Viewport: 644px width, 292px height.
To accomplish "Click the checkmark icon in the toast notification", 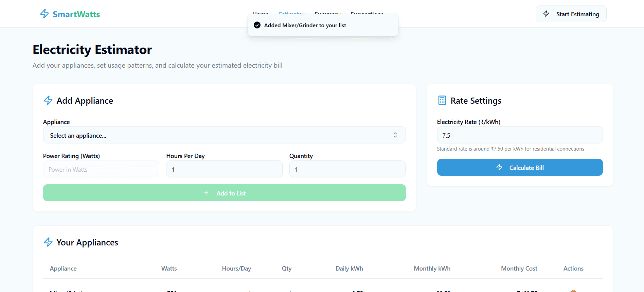I will [257, 25].
